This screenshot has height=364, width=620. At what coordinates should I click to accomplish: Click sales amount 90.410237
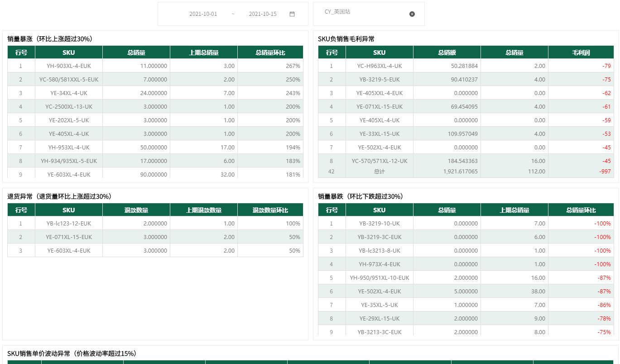coord(464,80)
